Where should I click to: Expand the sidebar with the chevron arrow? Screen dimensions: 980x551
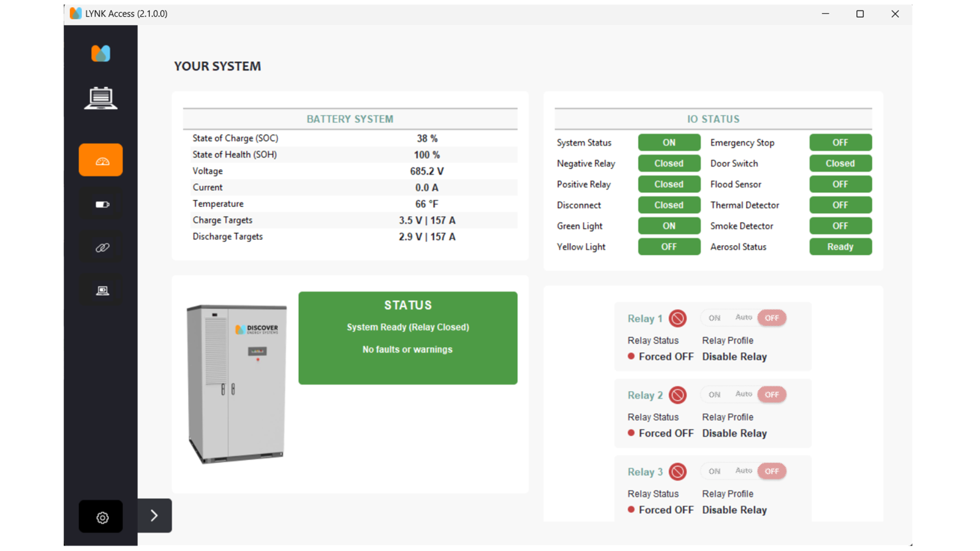click(x=154, y=515)
